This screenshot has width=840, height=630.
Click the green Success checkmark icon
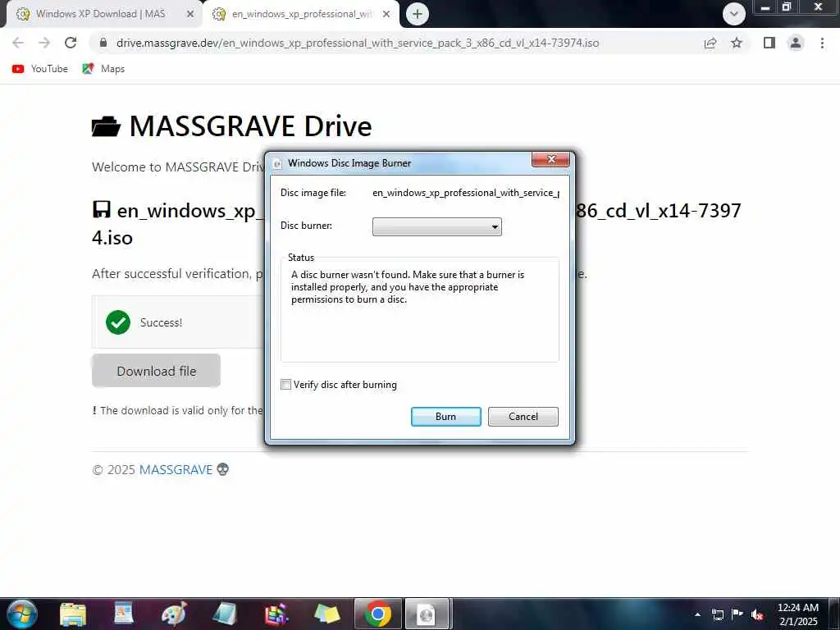[118, 322]
